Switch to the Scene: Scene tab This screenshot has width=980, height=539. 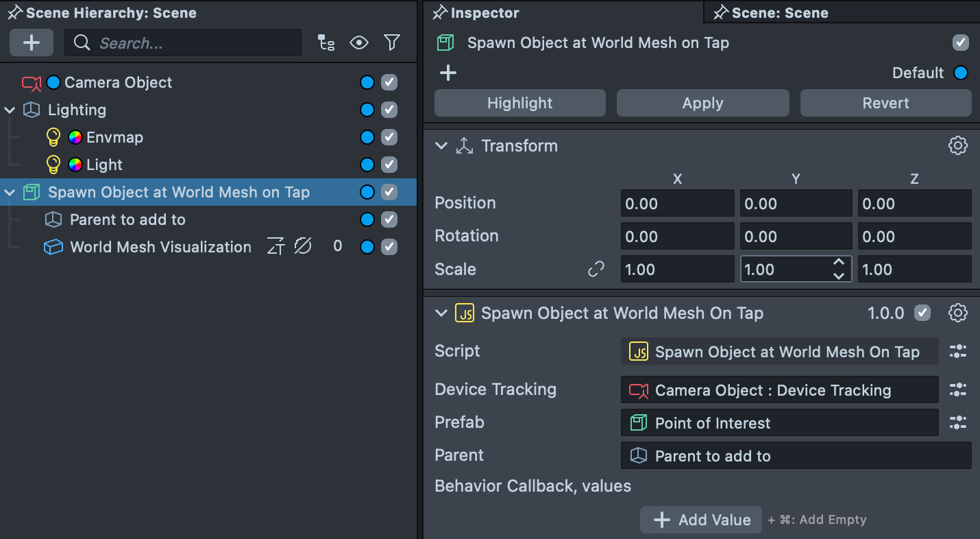pyautogui.click(x=779, y=12)
